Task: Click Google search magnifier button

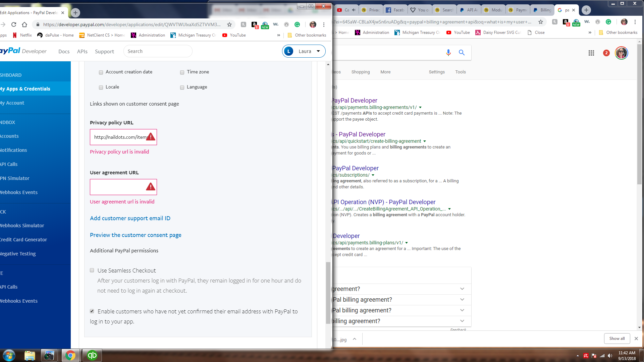Action: coord(462,53)
